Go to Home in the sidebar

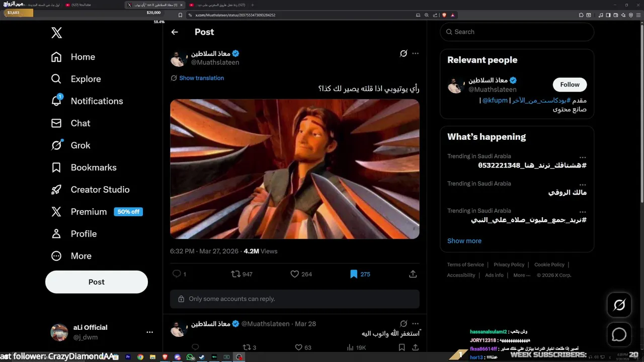click(x=73, y=57)
